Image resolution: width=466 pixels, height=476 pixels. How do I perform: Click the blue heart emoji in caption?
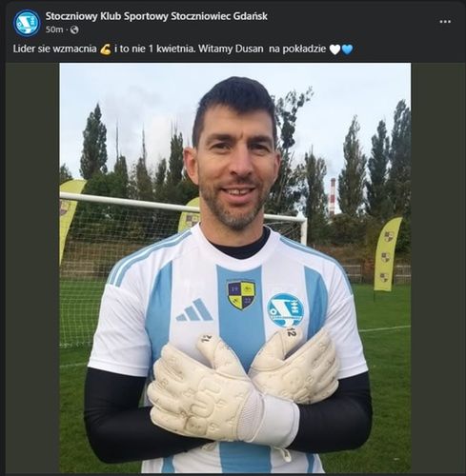click(x=347, y=50)
